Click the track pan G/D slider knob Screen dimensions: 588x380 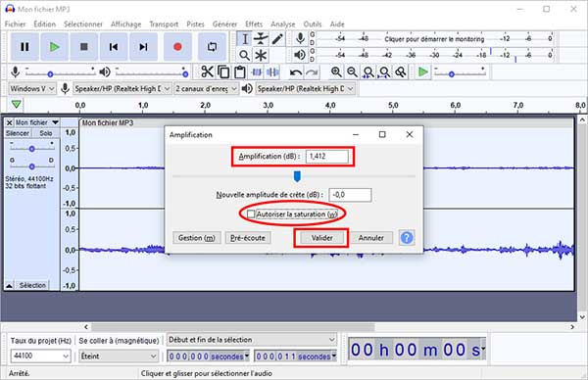pyautogui.click(x=32, y=166)
